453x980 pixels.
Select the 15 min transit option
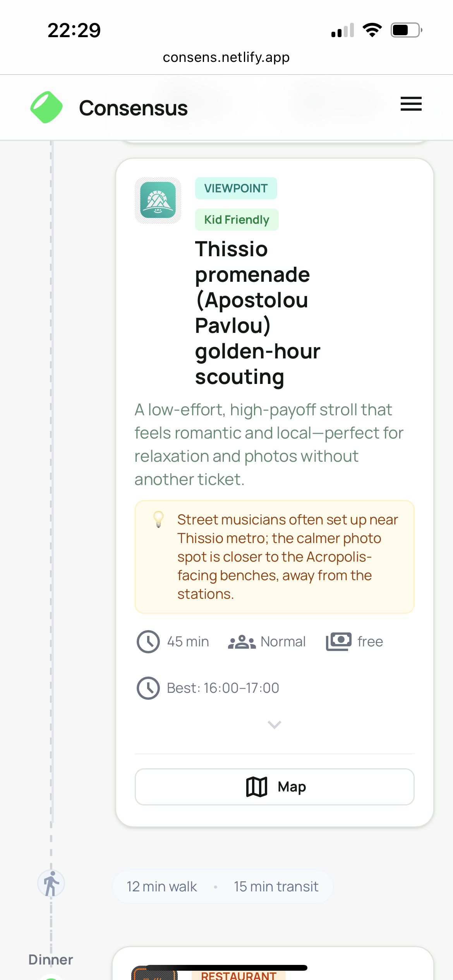276,887
